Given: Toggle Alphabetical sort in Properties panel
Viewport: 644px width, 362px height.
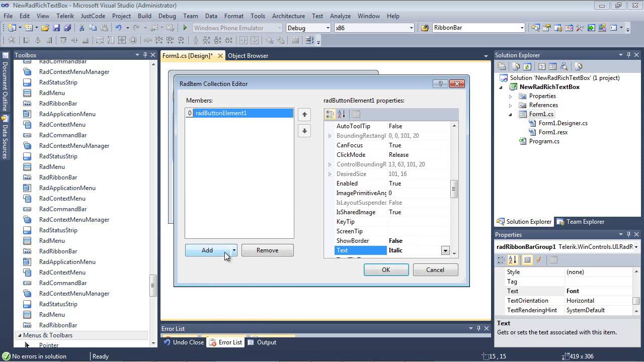Looking at the screenshot, I should point(513,260).
